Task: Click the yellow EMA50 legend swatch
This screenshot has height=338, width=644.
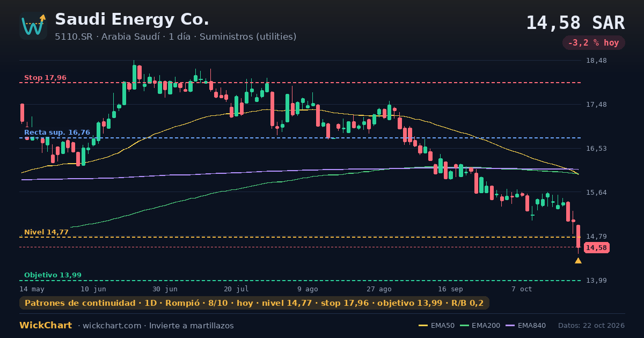Action: (423, 326)
